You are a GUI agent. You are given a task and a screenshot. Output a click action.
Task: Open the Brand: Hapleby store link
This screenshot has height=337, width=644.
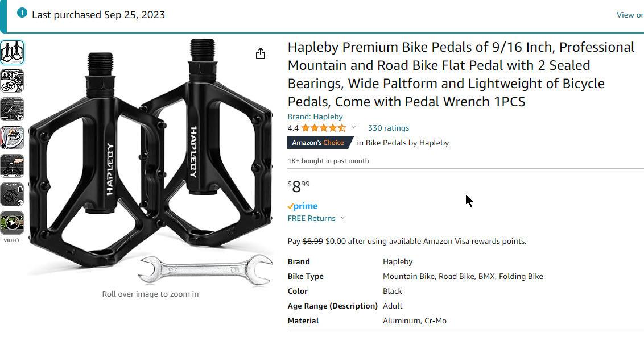[x=315, y=117]
